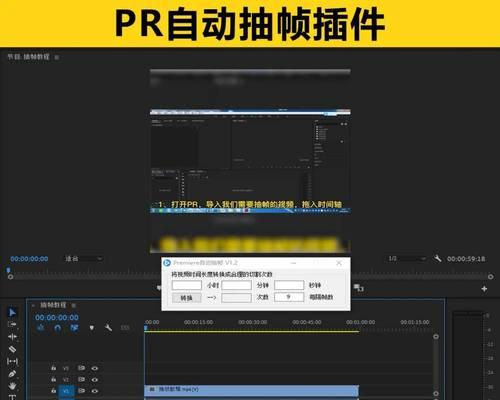The width and height of the screenshot is (500, 400).
Task: Open the program monitor button editor plus
Action: pos(484,289)
